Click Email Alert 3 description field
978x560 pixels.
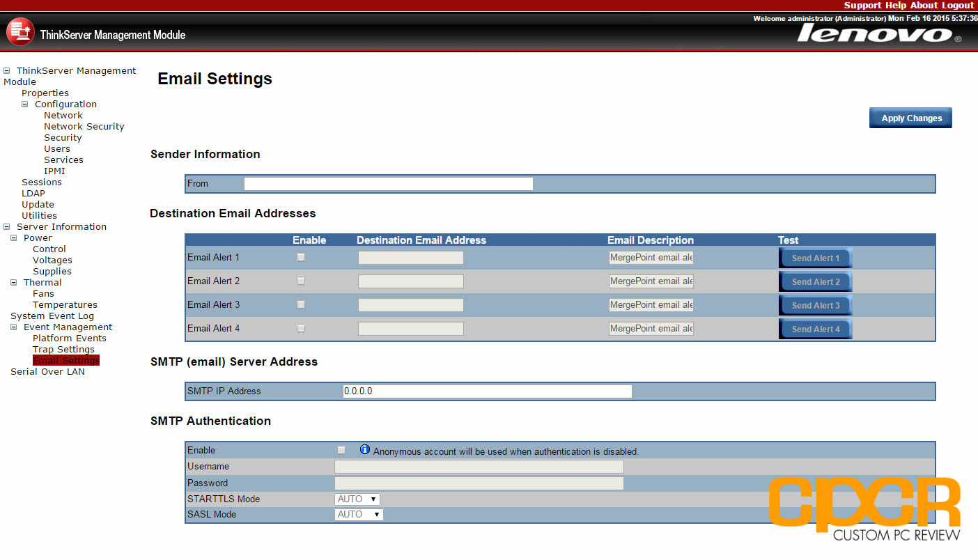click(x=651, y=305)
